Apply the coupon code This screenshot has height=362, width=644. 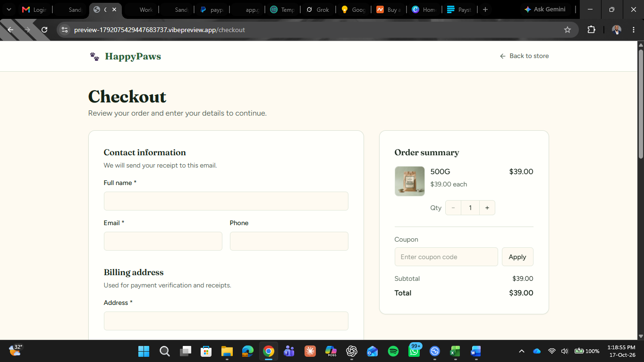pos(517,257)
